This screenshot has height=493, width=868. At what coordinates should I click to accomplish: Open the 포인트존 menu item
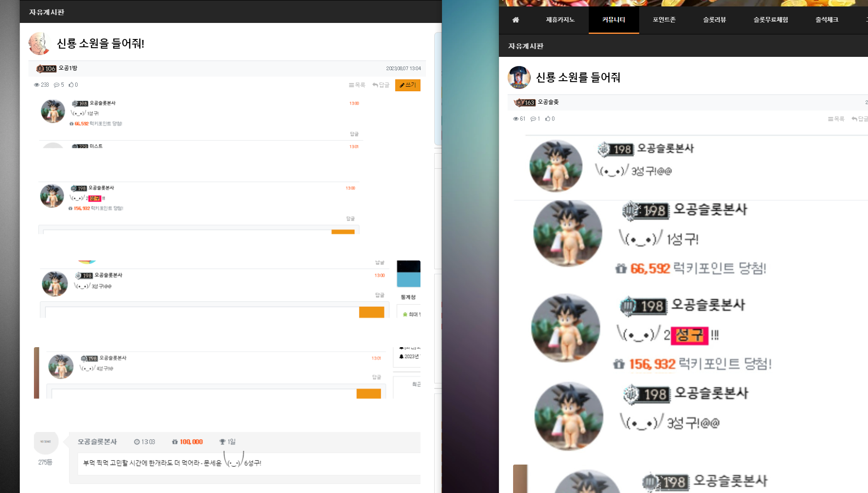pyautogui.click(x=664, y=20)
